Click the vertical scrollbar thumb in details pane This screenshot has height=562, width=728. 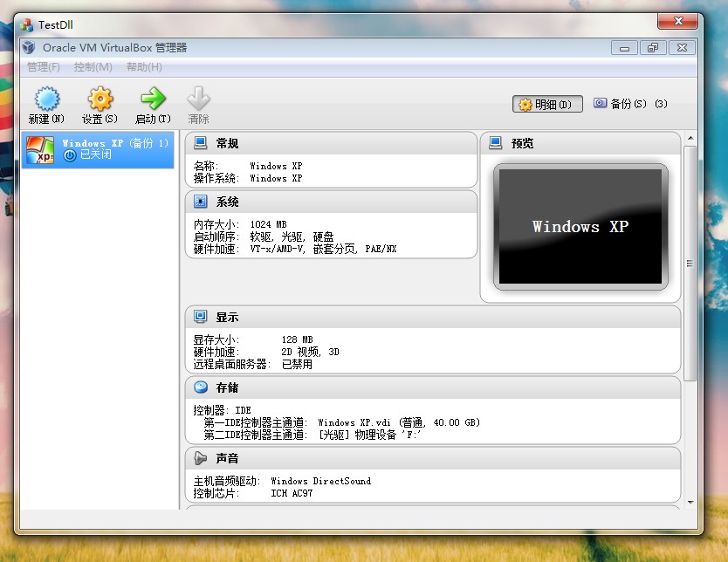coord(690,264)
